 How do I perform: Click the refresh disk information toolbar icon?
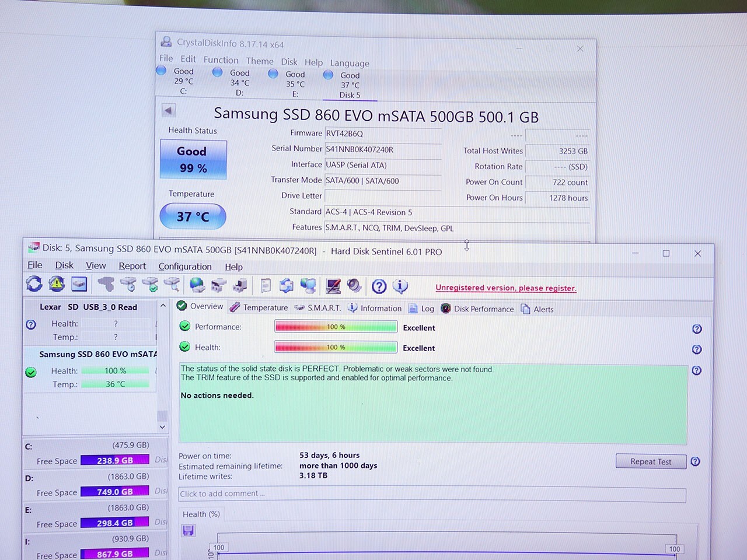[x=34, y=283]
